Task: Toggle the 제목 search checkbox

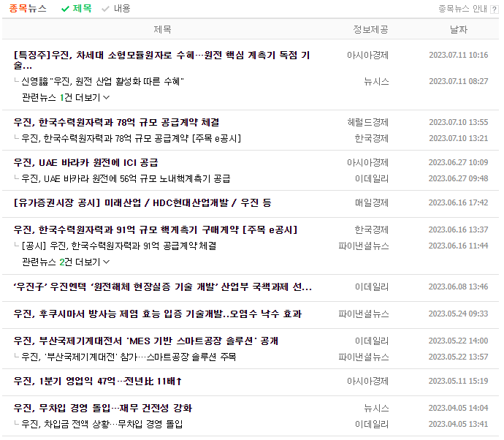Action: pos(77,8)
